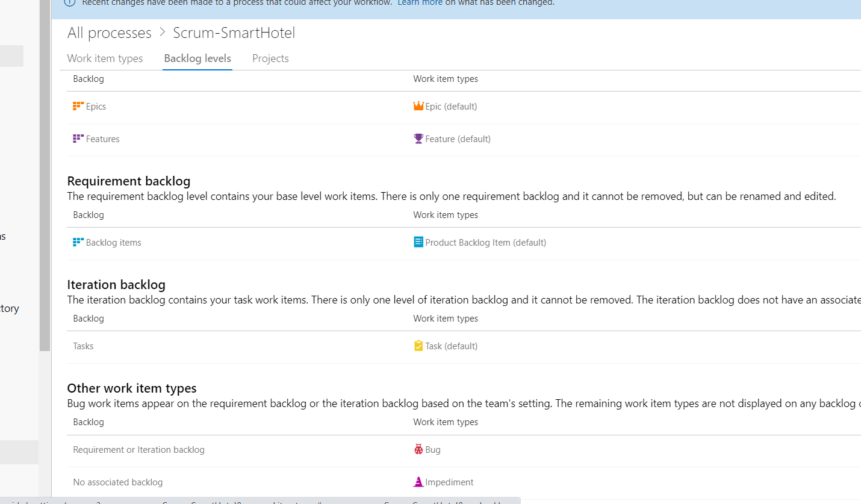
Task: Click the Epic (default) work item type
Action: (x=451, y=107)
